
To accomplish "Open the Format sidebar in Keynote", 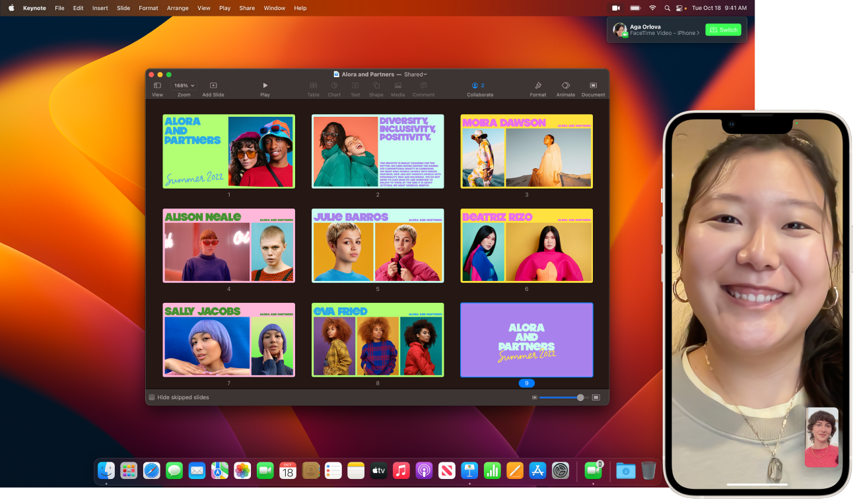I will tap(537, 86).
